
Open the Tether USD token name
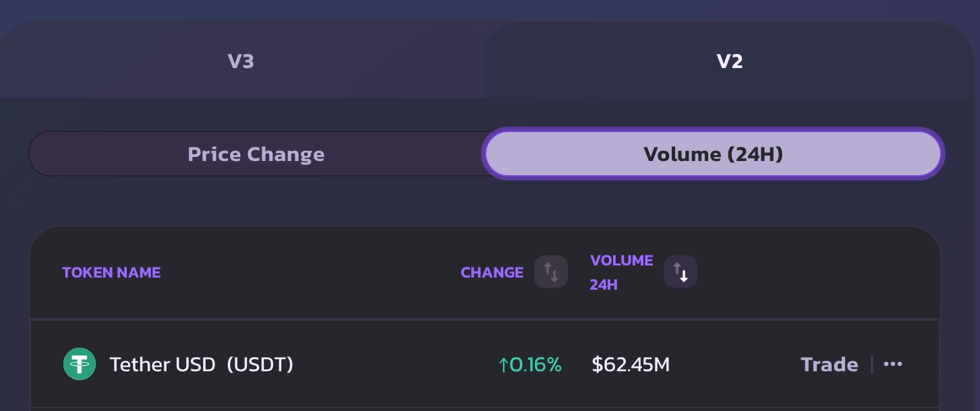[x=163, y=365]
